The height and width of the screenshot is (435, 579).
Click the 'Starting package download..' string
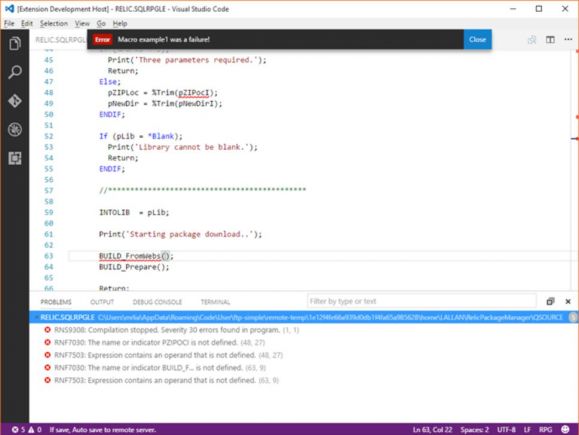point(191,234)
